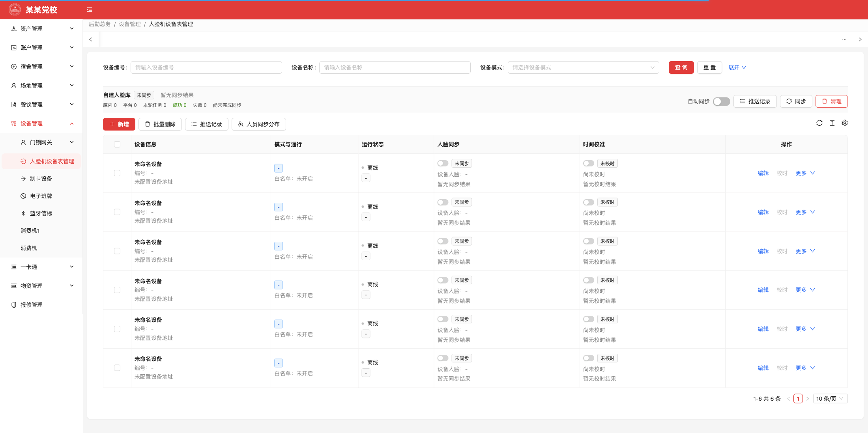
Task: Expand the 资产管理 menu
Action: click(41, 29)
